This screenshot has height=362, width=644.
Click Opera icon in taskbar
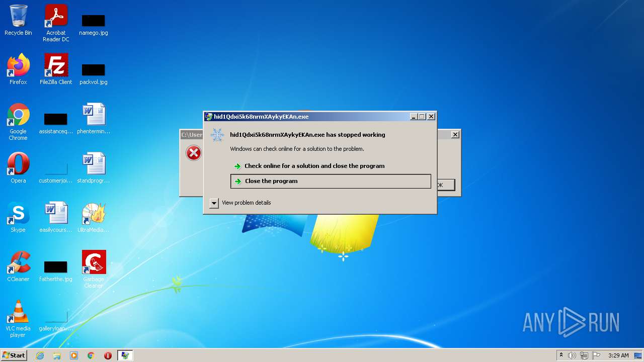108,355
